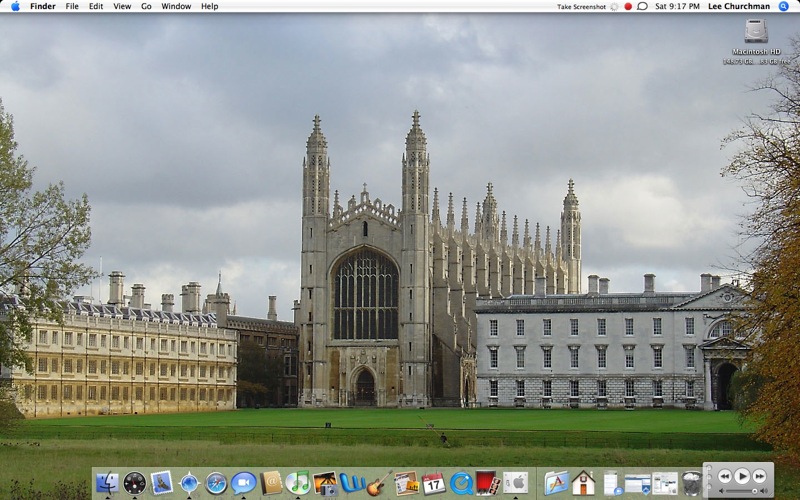Open Finder from the Dock
The height and width of the screenshot is (500, 800).
tap(107, 484)
